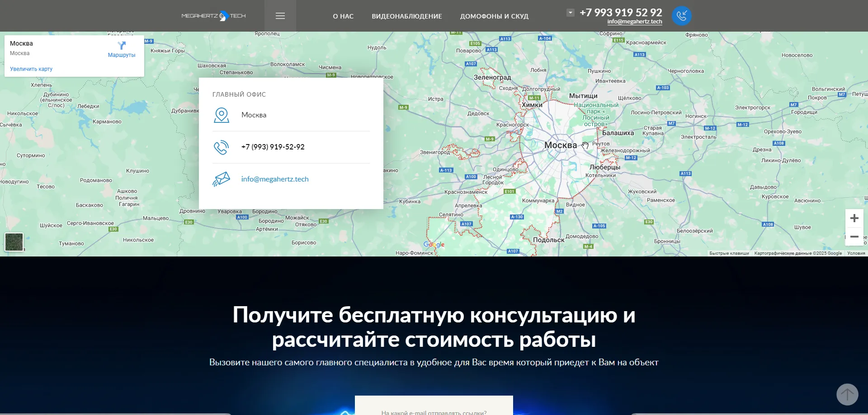Click the Москва title in map info card

(x=21, y=44)
